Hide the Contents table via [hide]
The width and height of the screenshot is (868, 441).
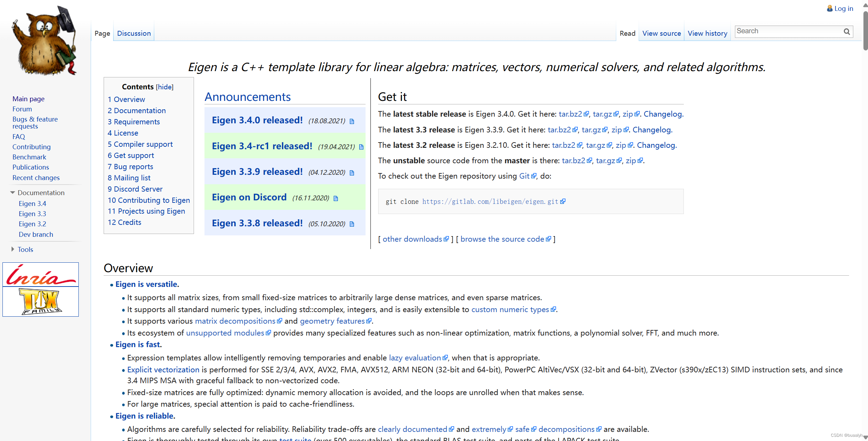[x=165, y=87]
